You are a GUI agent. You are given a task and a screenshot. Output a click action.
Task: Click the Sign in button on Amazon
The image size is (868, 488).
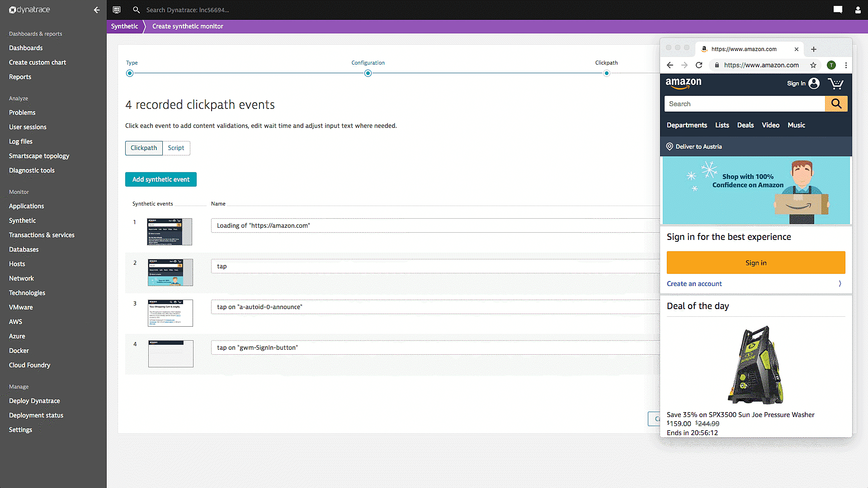click(x=755, y=262)
